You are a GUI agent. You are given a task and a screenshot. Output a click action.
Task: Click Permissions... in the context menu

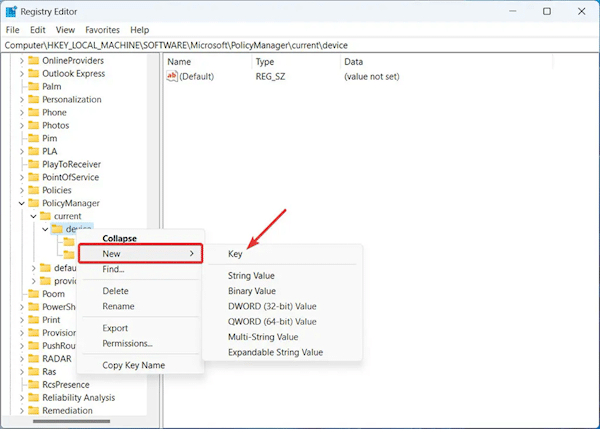pos(127,343)
